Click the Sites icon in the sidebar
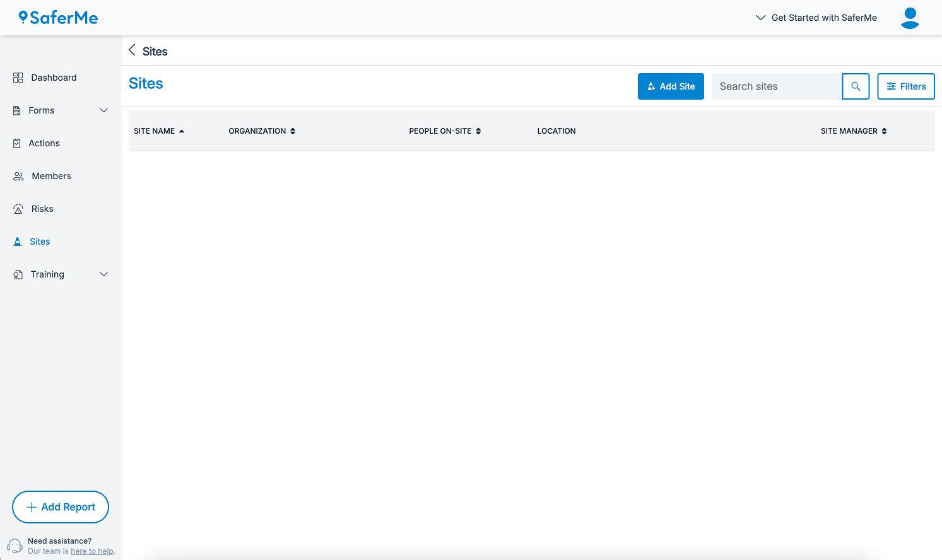Screen dimensions: 942x560 click(18, 242)
